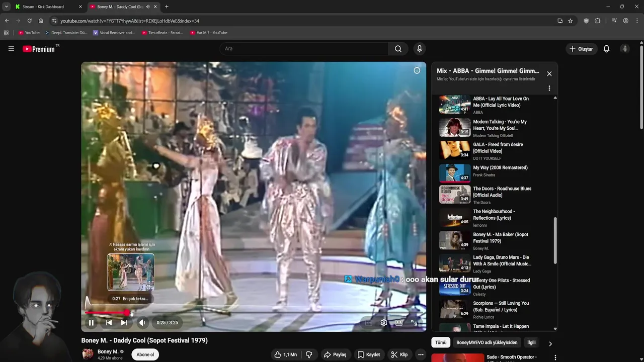Go back in the browser
Viewport: 644px width, 362px height.
(7, 21)
